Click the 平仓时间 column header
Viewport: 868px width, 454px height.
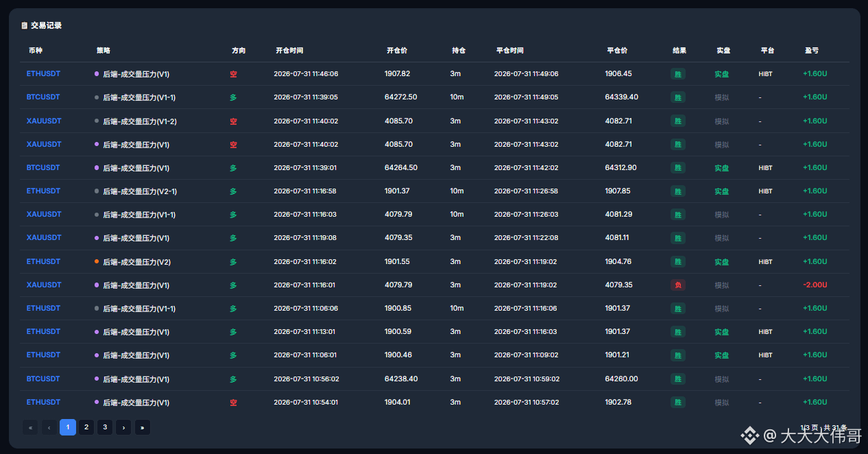point(510,51)
